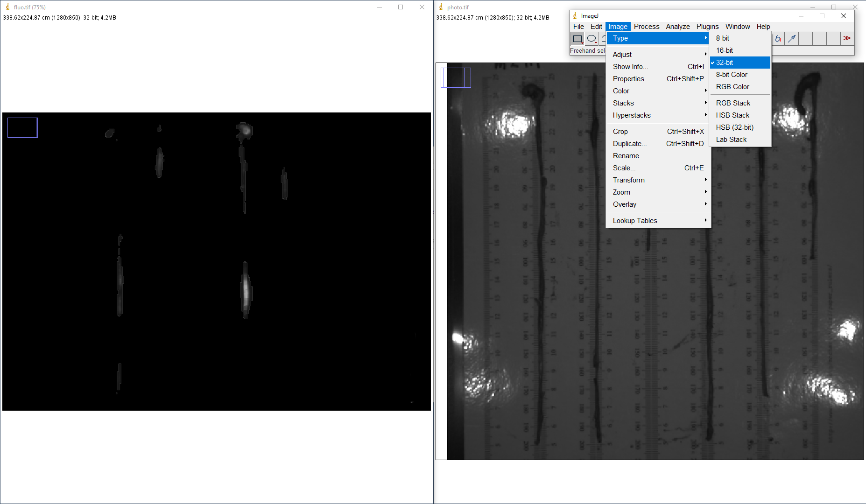866x504 pixels.
Task: Open the Plugins menu
Action: pos(707,27)
